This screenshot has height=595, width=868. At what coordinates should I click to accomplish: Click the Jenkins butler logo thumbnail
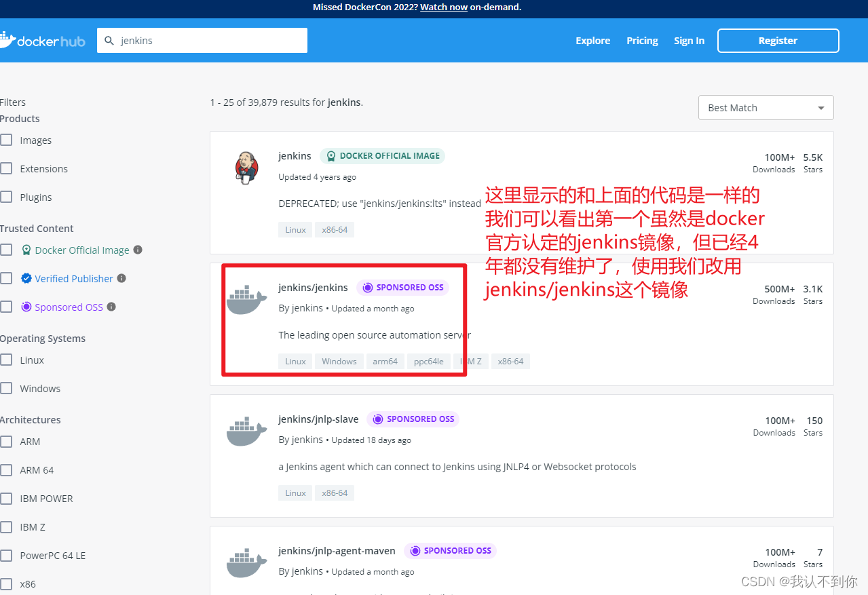[246, 168]
